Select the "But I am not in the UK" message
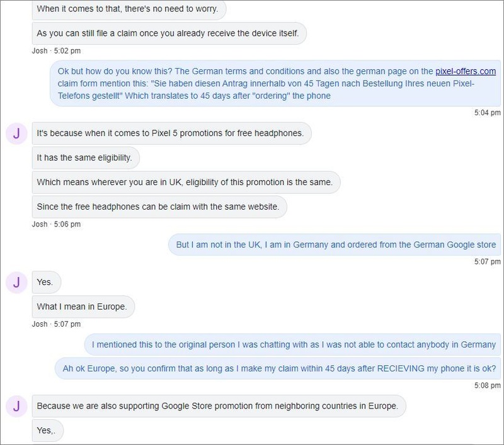Viewport: 504px width, 445px height. (x=335, y=244)
